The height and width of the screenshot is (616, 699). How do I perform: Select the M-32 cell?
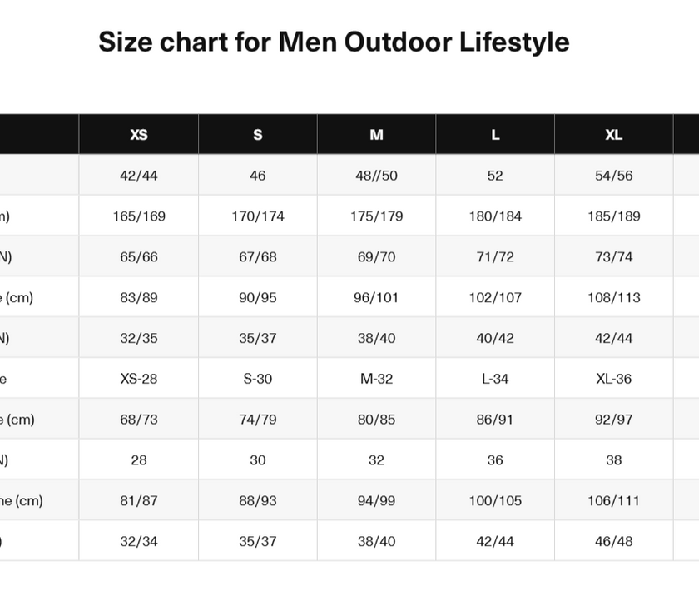click(376, 379)
